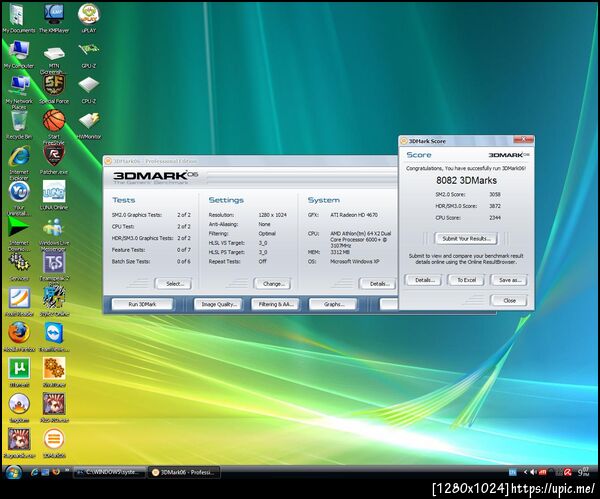Viewport: 600px width, 499px height.
Task: Click Submit Your Results in the Score window
Action: 466,238
